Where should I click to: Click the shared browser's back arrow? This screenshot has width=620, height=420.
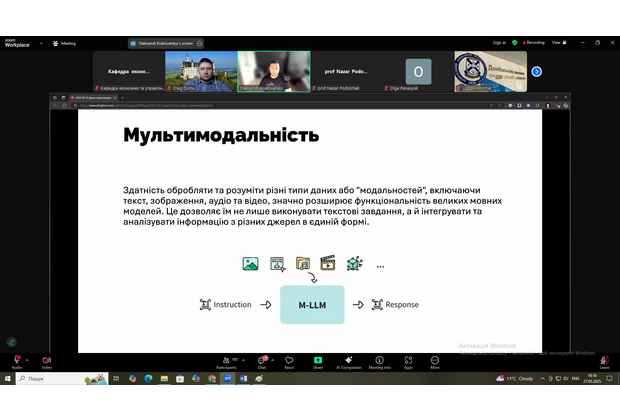(55, 106)
